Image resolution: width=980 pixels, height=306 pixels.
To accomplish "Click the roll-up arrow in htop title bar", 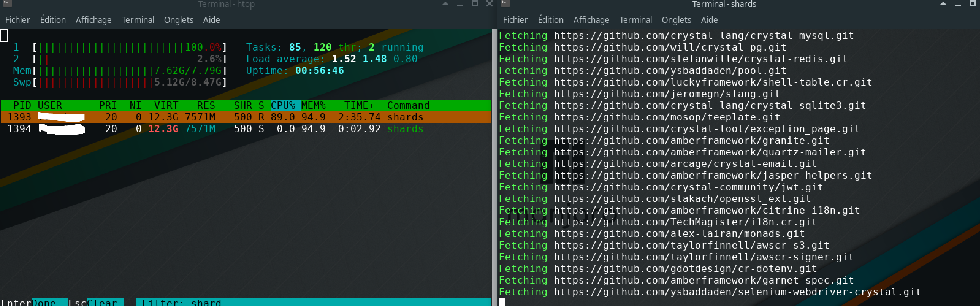I will pyautogui.click(x=445, y=3).
